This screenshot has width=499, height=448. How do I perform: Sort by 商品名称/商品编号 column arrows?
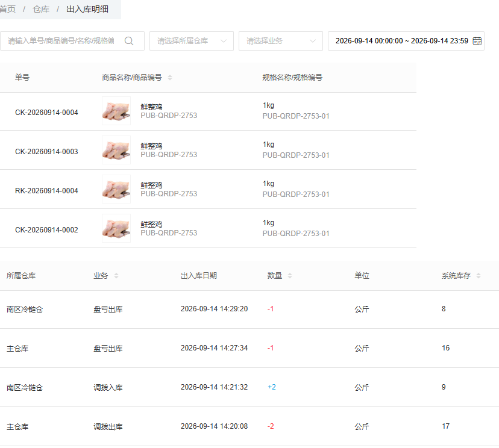click(x=170, y=78)
